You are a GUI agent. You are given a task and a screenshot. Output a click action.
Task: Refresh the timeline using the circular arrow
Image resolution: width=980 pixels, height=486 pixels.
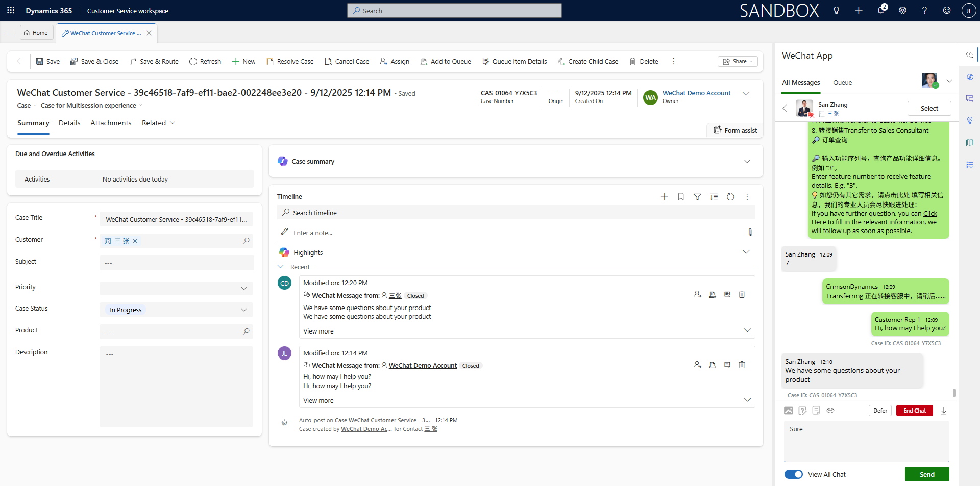730,197
